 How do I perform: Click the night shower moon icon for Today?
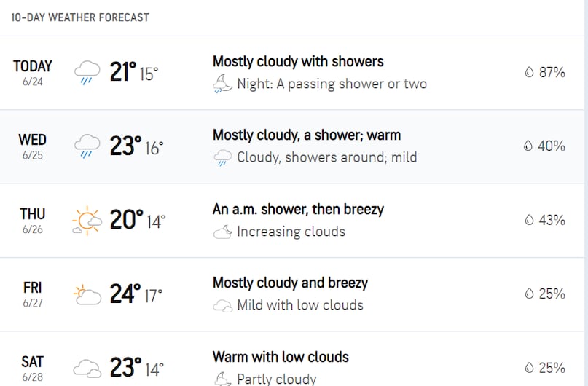[x=223, y=84]
